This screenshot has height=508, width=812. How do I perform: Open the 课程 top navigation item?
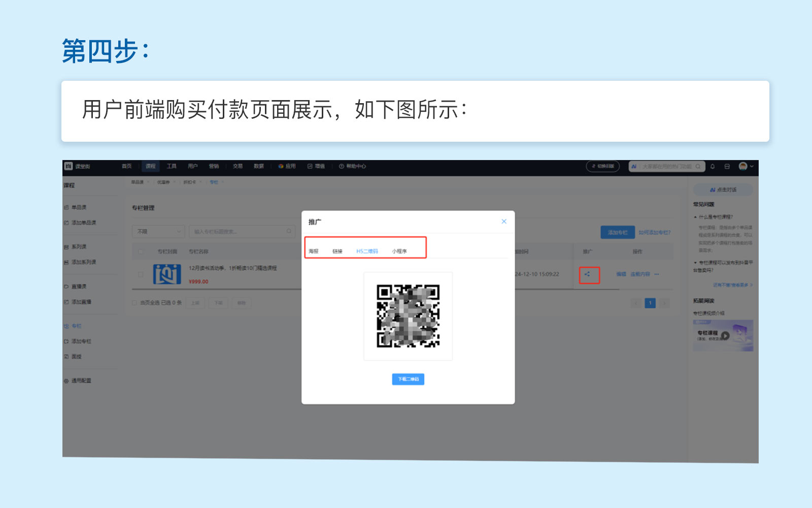pos(150,166)
